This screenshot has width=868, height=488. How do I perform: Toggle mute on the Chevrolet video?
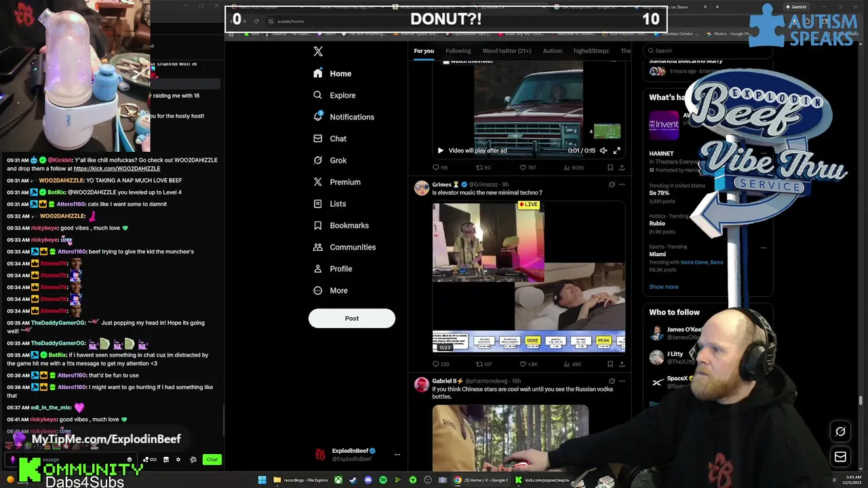coord(603,150)
